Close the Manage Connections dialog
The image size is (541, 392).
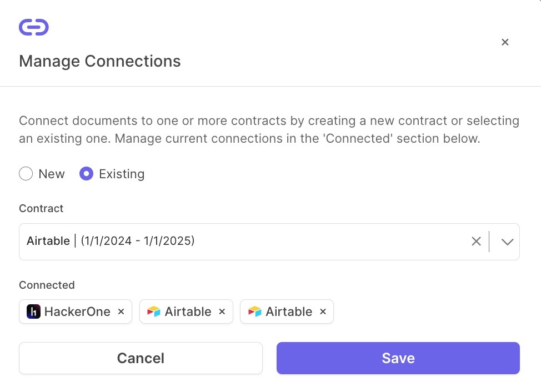pyautogui.click(x=505, y=42)
